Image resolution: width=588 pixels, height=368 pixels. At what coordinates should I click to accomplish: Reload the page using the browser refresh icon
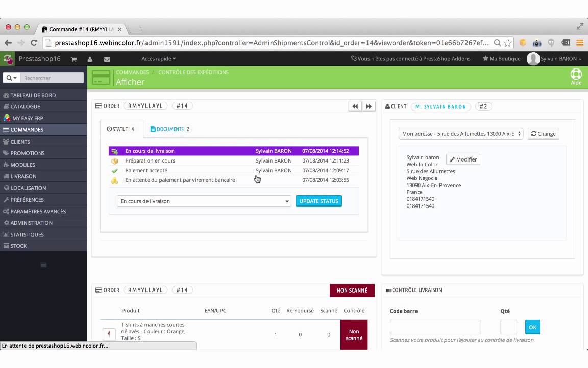click(x=34, y=43)
